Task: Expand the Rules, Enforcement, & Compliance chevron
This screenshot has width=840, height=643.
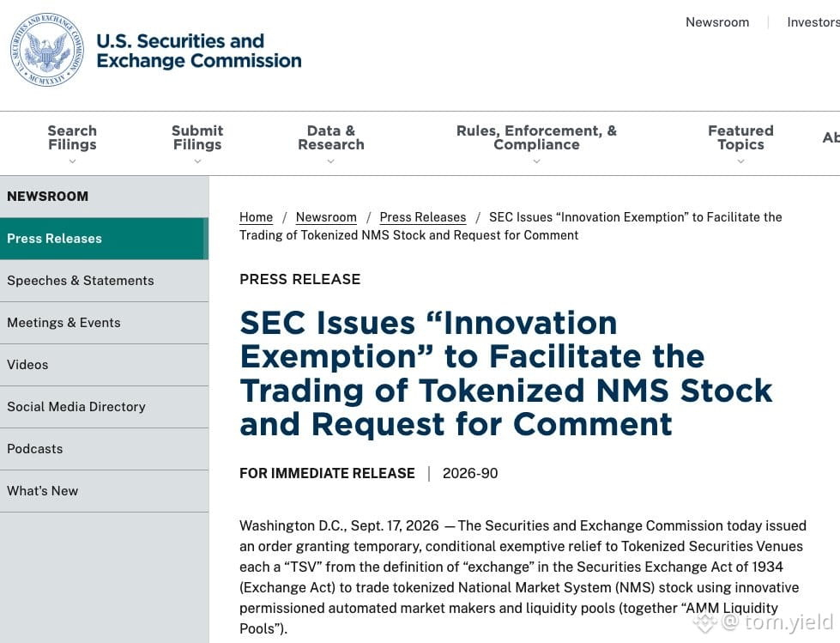Action: point(536,161)
